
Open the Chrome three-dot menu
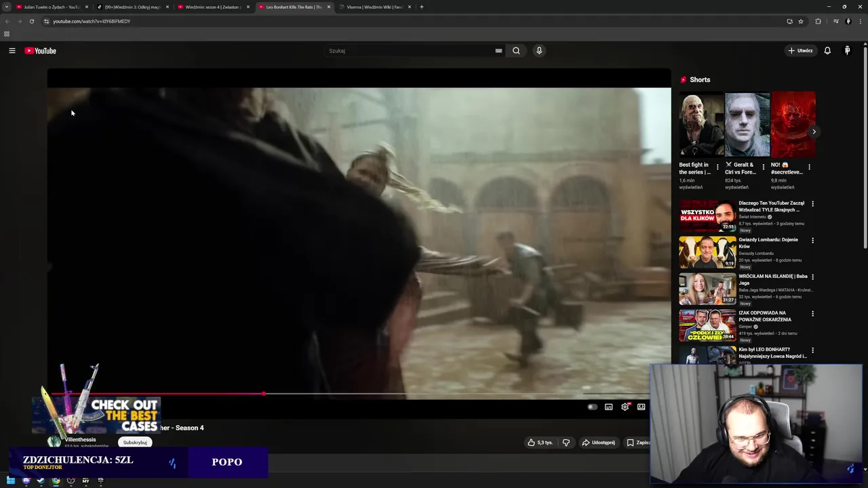[x=860, y=21]
